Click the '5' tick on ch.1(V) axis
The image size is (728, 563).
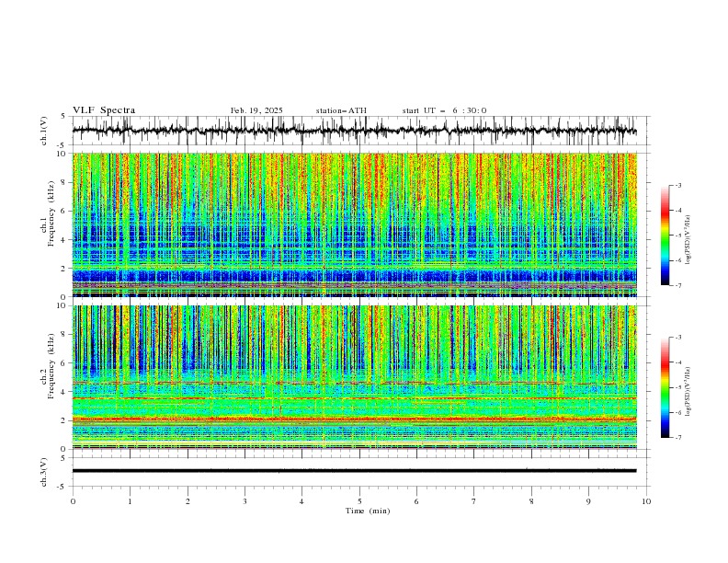(x=63, y=117)
